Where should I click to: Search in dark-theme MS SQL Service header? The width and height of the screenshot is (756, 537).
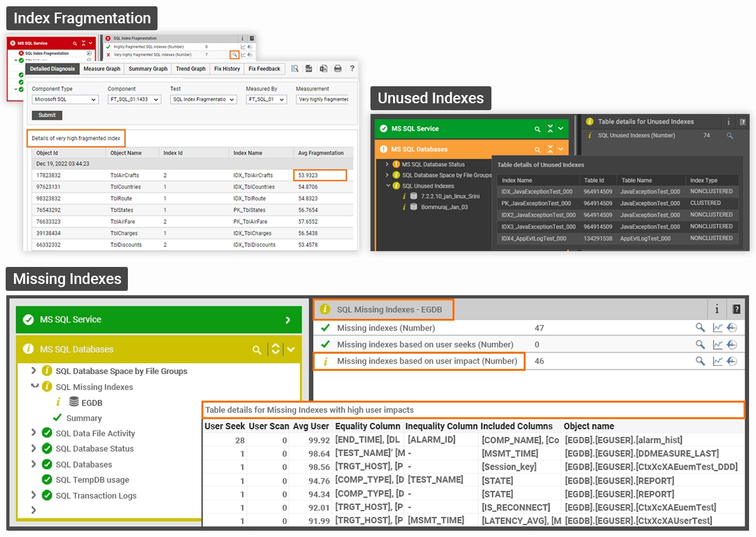click(x=537, y=129)
